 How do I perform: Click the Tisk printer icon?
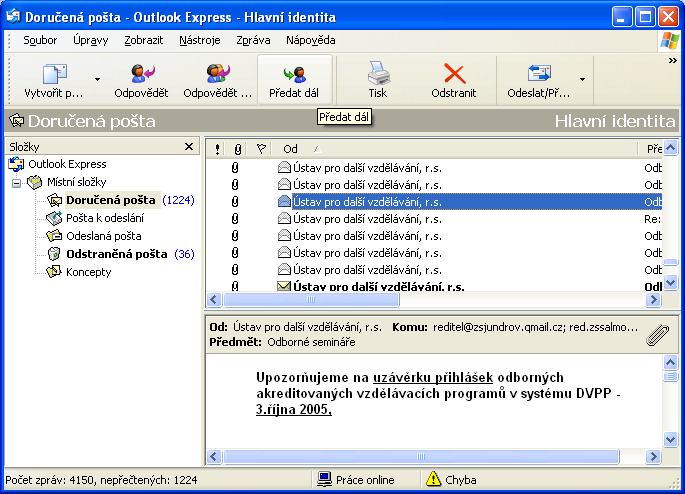click(x=378, y=73)
